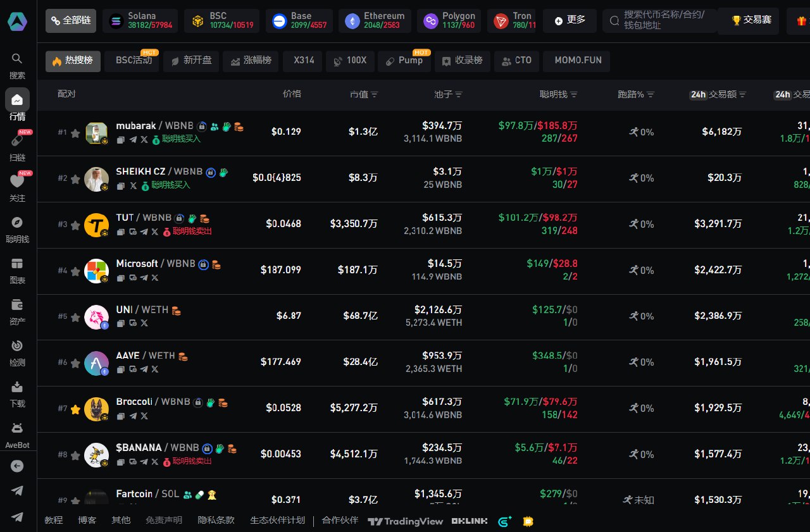
Task: Toggle favorite star for SHEIKH CZ
Action: click(x=75, y=179)
